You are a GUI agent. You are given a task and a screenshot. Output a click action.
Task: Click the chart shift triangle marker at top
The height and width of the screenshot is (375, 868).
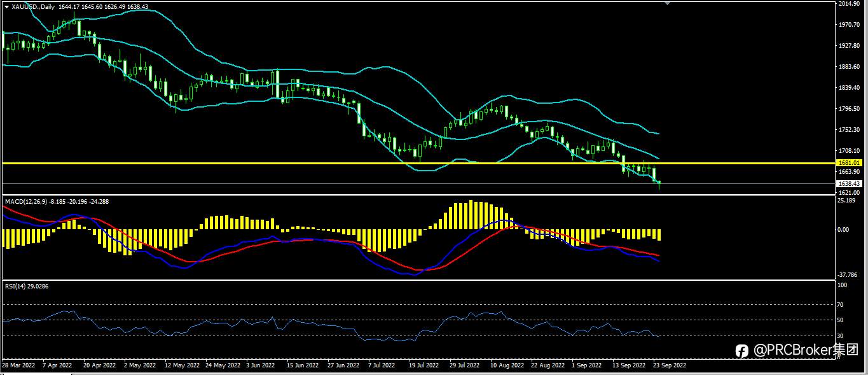667,3
